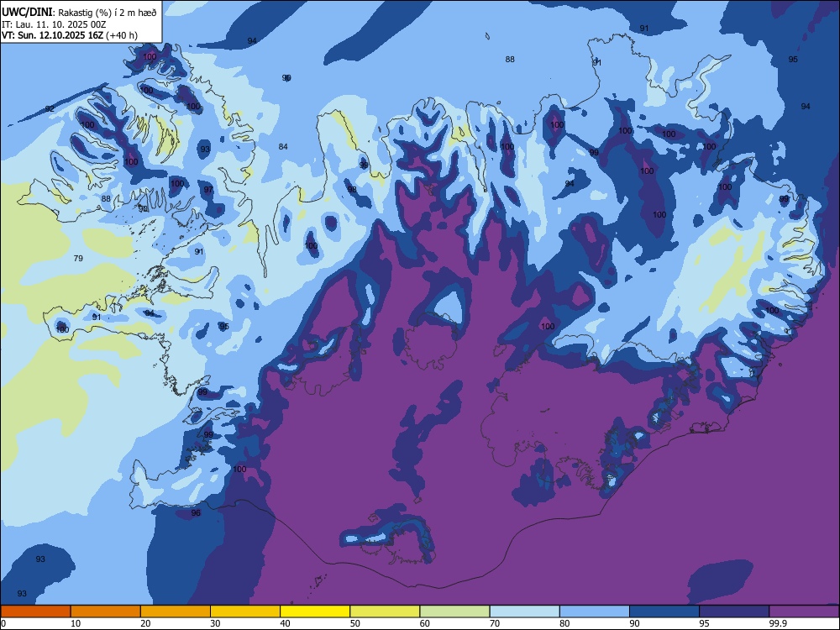
Task: Pick the 40–50 bright yellow legend swatch
Action: [x=315, y=612]
